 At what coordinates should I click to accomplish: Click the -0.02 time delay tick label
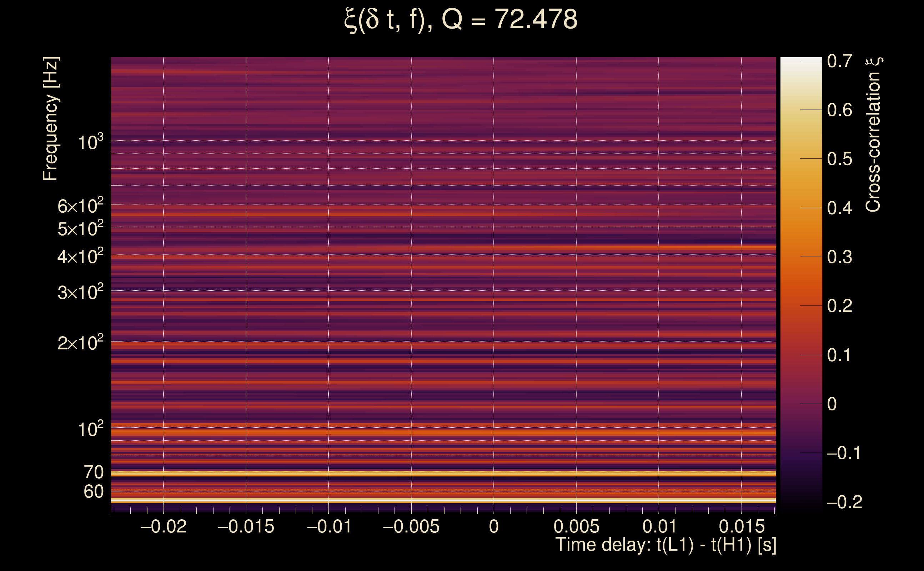click(163, 526)
